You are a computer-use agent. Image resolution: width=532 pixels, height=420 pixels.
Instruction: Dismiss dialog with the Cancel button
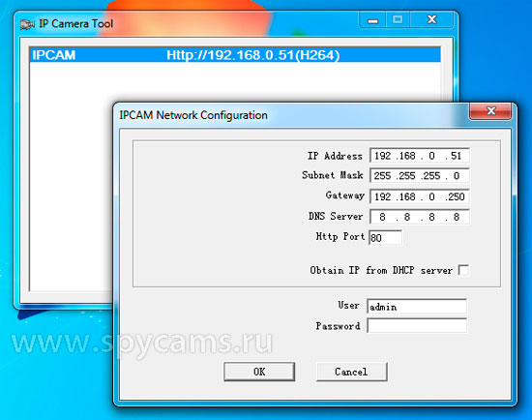(351, 372)
